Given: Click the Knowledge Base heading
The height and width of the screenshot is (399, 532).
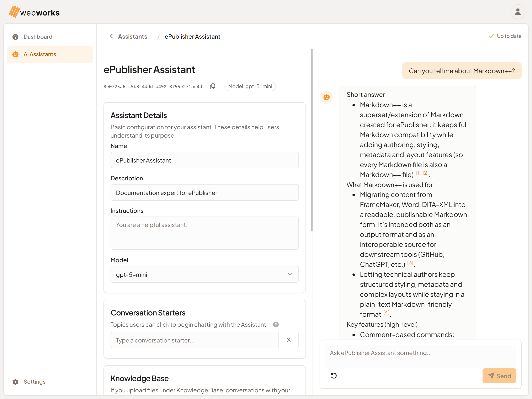Looking at the screenshot, I should (139, 379).
